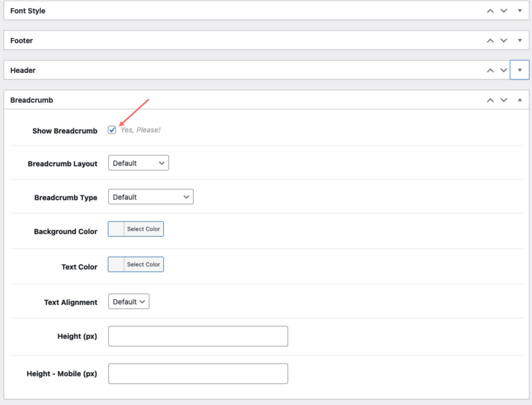
Task: Open the Breadcrumb Type dropdown
Action: [151, 197]
